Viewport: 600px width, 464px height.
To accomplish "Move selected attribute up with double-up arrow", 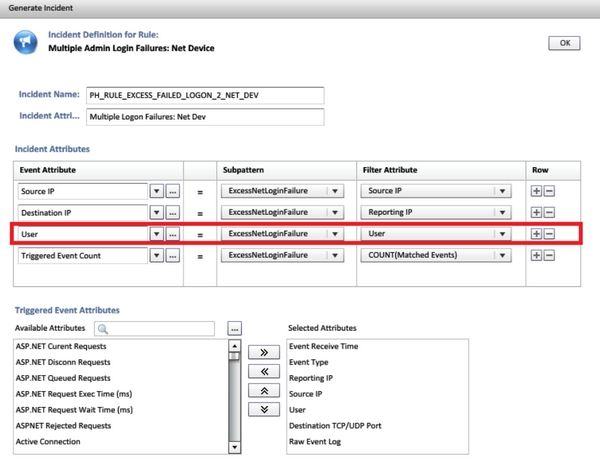I will tap(262, 390).
